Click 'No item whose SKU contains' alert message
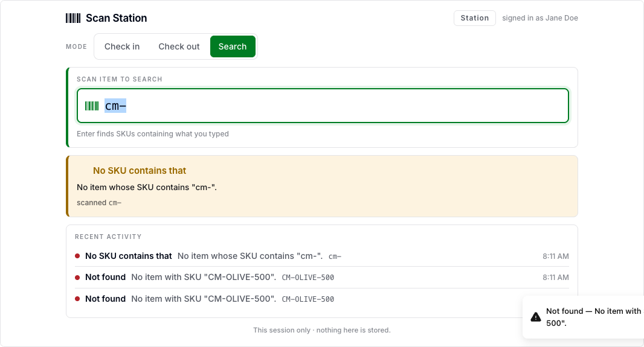 147,188
